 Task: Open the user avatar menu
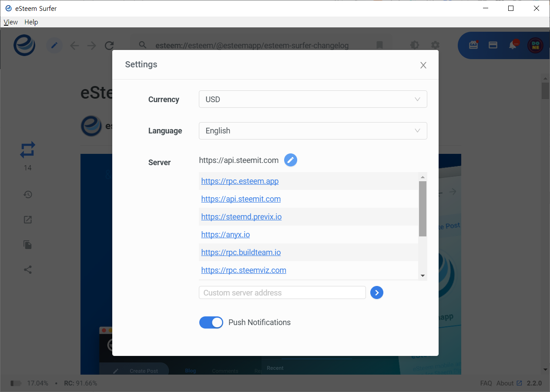535,45
